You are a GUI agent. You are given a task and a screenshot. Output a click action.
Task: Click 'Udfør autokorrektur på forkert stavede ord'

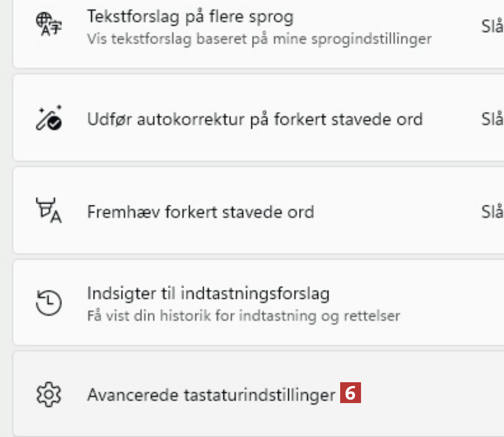tap(254, 119)
